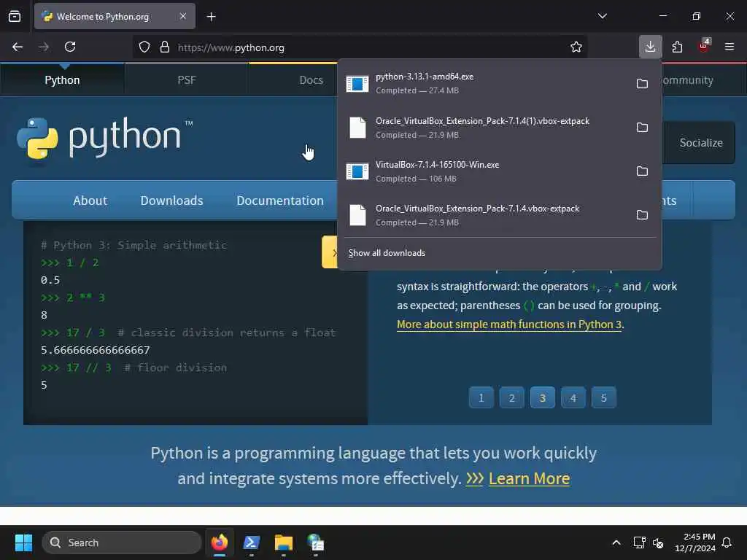Go back to the previous page
This screenshot has width=747, height=560.
(18, 47)
